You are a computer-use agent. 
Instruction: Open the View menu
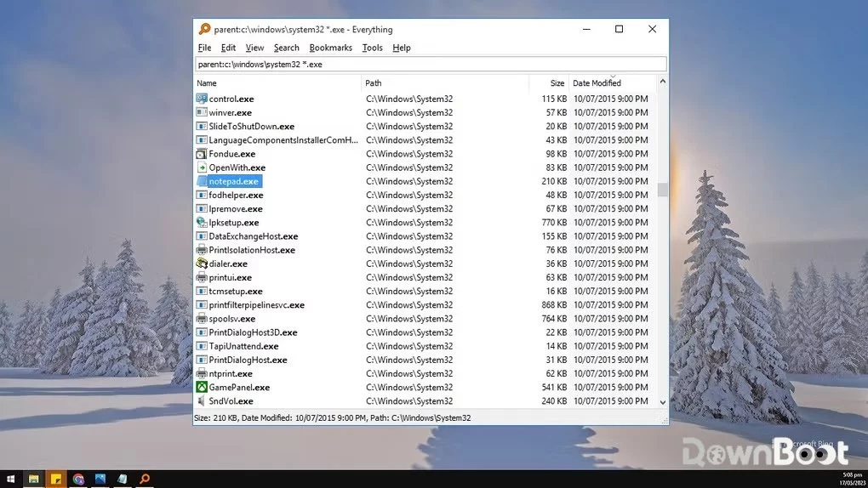(x=254, y=48)
